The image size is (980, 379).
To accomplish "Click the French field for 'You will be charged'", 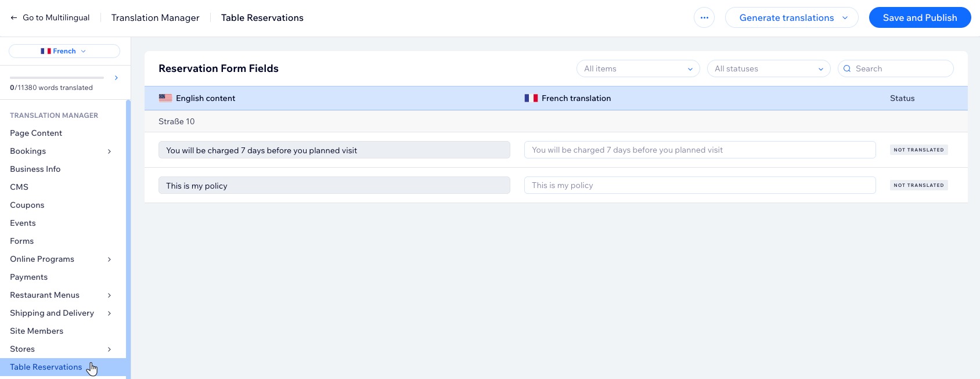I will click(x=700, y=150).
